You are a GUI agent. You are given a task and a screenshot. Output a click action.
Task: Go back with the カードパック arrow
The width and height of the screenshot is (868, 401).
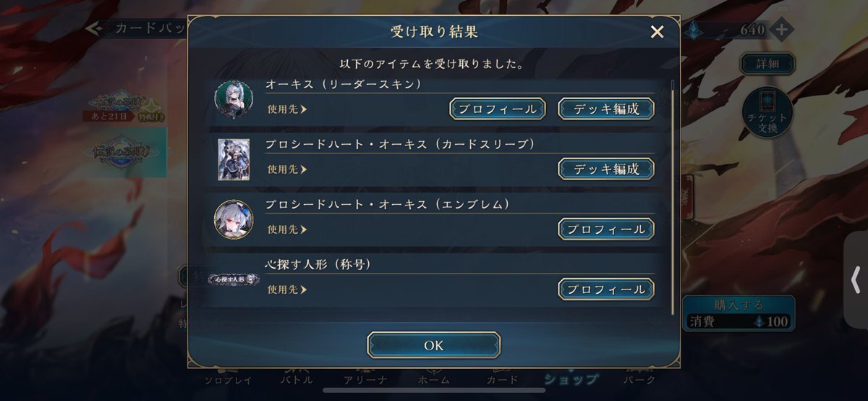93,28
